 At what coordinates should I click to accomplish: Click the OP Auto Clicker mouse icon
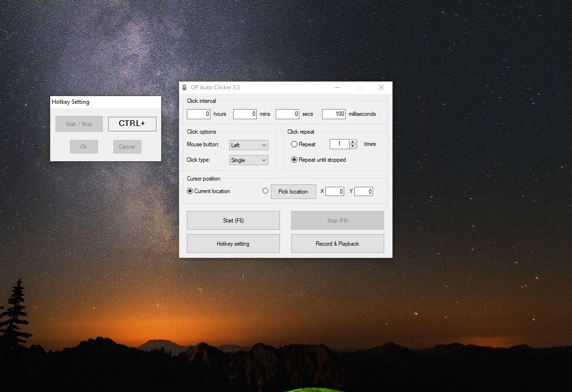[x=184, y=87]
